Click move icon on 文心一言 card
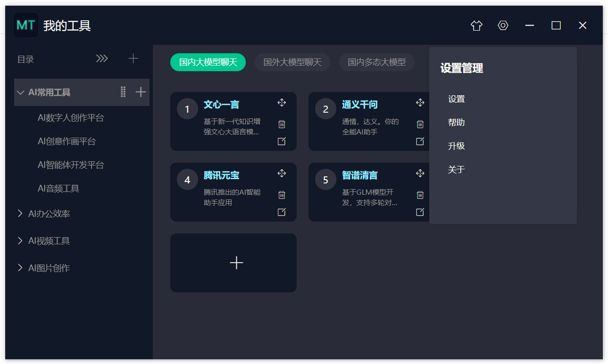Image resolution: width=608 pixels, height=364 pixels. 282,103
